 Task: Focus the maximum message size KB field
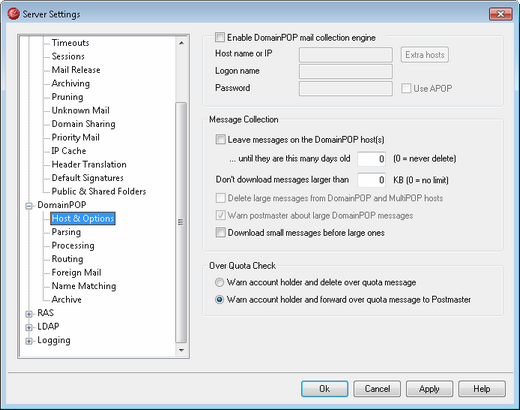(372, 180)
